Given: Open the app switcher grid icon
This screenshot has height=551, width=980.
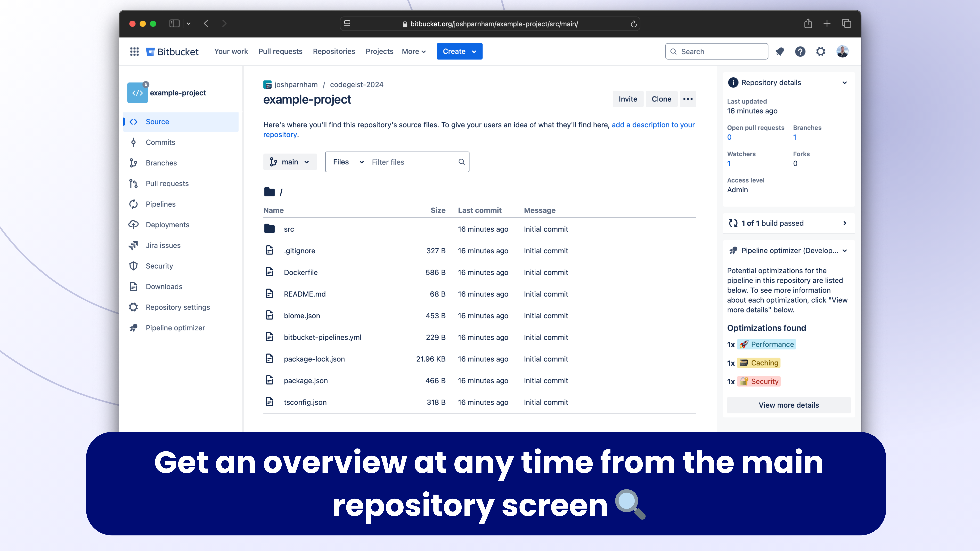Looking at the screenshot, I should pos(134,51).
